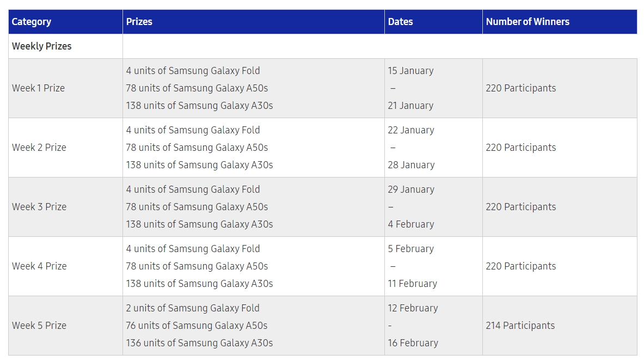644x361 pixels.
Task: Select the Week 2 Prize cell
Action: point(39,148)
